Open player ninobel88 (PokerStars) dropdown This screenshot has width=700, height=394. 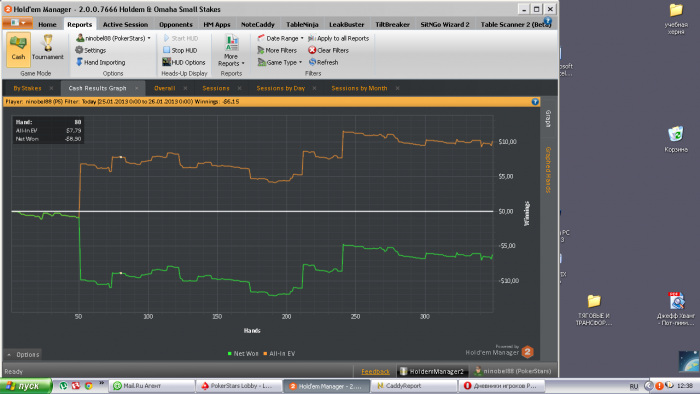pyautogui.click(x=113, y=38)
